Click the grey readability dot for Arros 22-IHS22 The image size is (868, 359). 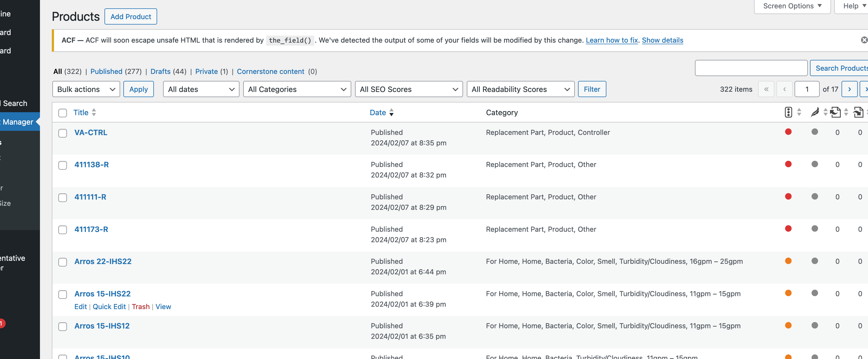click(815, 261)
